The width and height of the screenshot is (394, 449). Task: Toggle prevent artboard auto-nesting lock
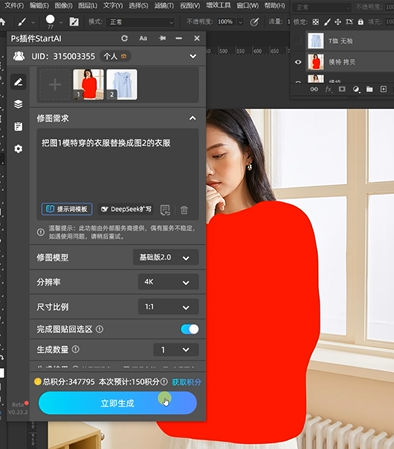[x=349, y=22]
